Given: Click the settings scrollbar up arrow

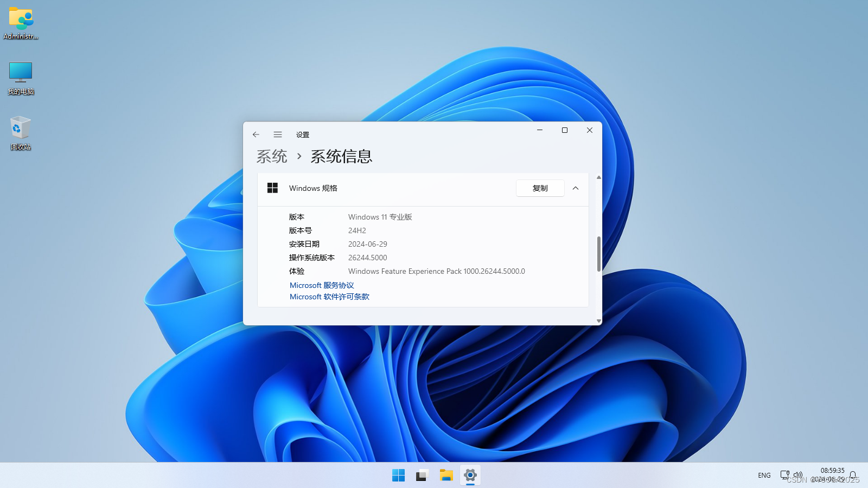Looking at the screenshot, I should 599,177.
